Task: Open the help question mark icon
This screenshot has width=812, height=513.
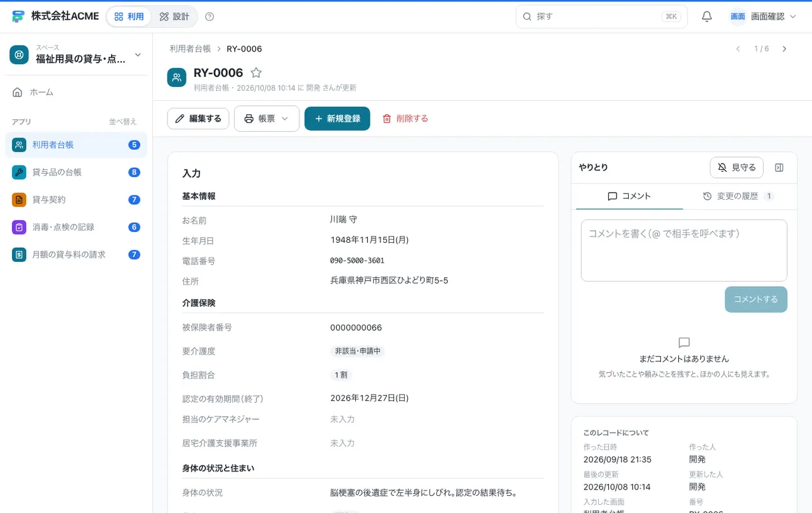Action: [x=210, y=16]
